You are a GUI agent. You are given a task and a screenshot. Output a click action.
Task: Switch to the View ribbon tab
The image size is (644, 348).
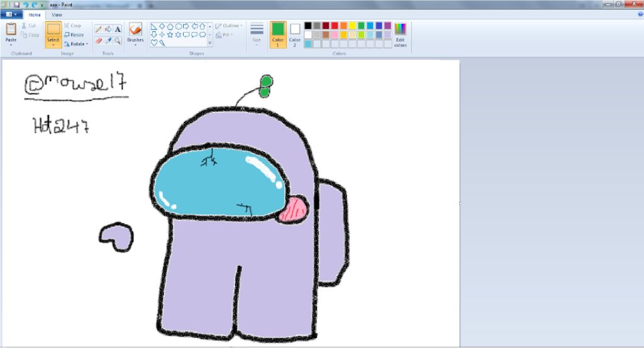coord(57,15)
